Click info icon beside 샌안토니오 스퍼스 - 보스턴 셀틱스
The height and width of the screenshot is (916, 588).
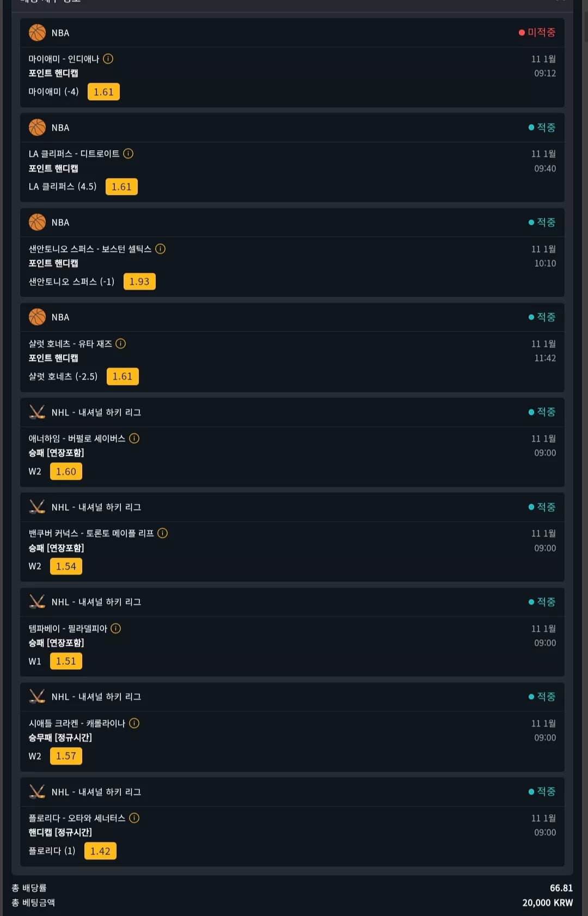click(160, 249)
